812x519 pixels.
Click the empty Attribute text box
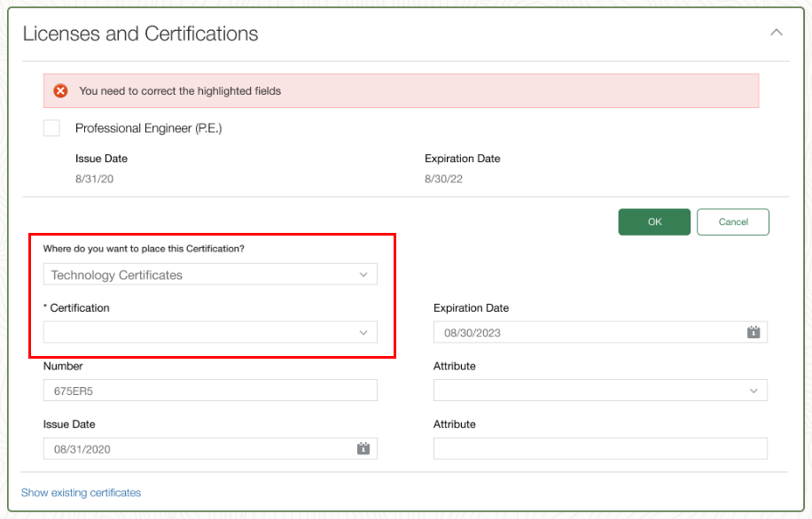click(x=600, y=449)
